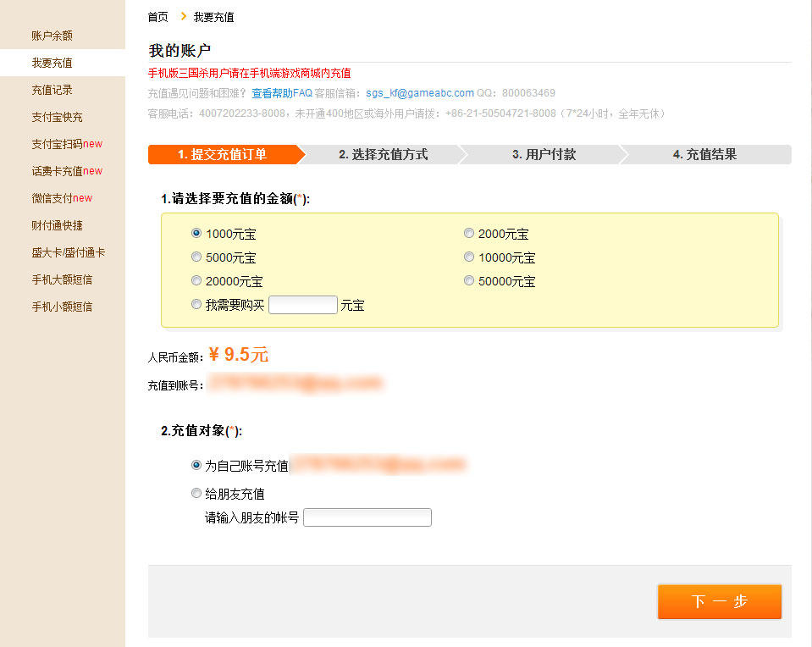This screenshot has width=812, height=647.
Task: Select the 1000元宝 recharge amount
Action: [196, 233]
